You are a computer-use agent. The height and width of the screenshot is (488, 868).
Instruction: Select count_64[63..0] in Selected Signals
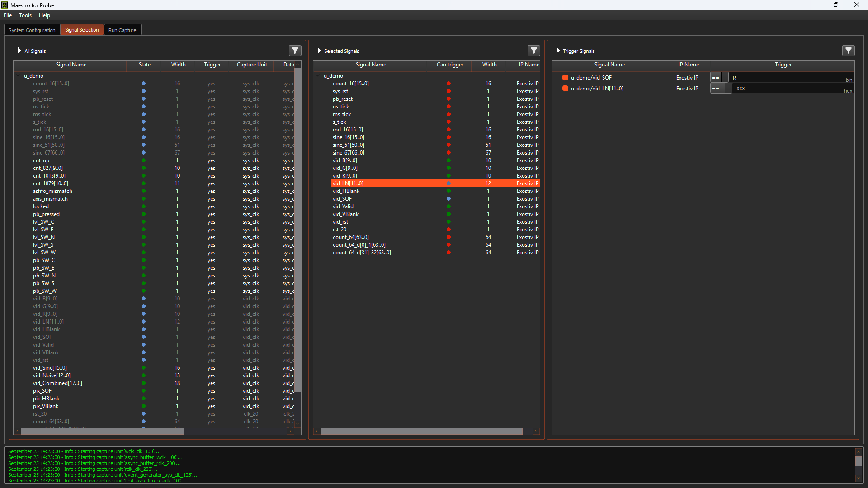click(x=351, y=237)
